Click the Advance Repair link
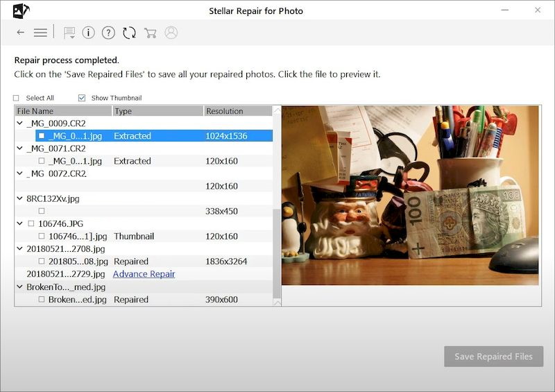The image size is (555, 392). (x=144, y=274)
